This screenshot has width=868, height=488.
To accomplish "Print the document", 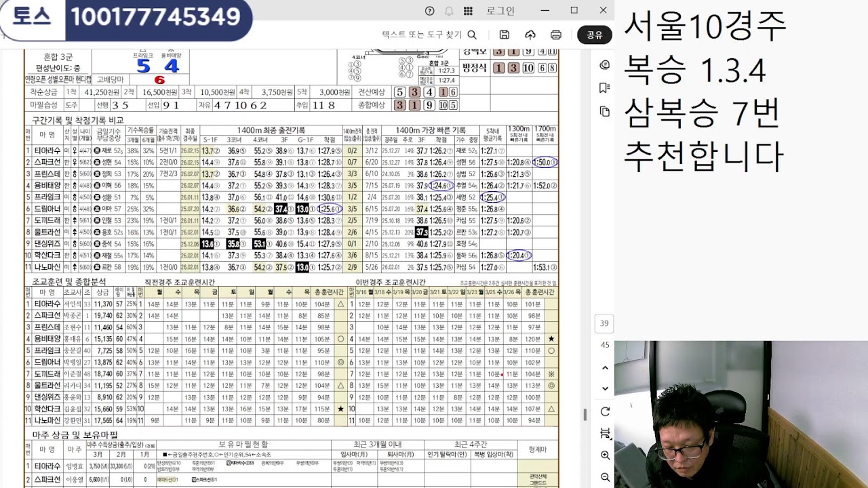I will [x=556, y=35].
